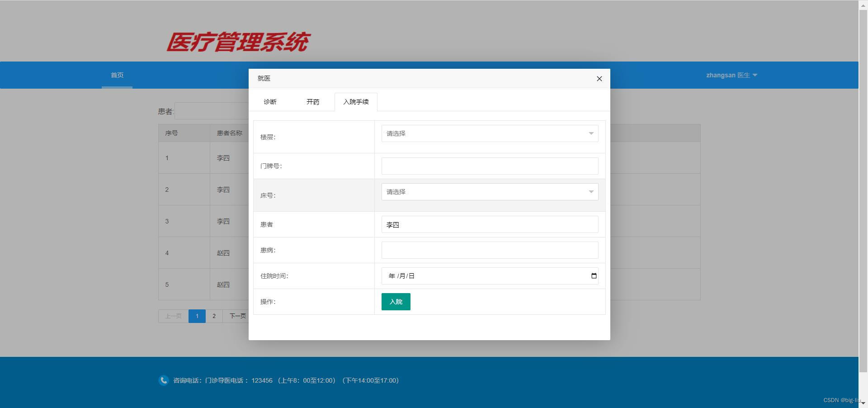Viewport: 868px width, 408px height.
Task: Go to page 1 in pagination
Action: [x=197, y=316]
